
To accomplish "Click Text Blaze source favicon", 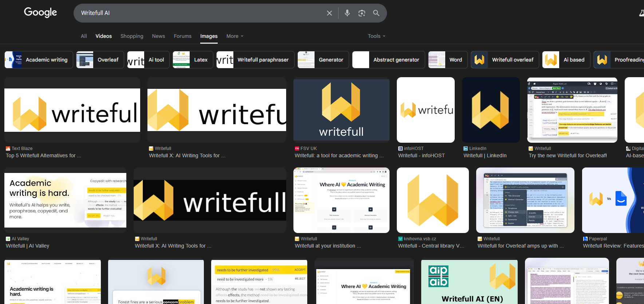I will click(x=8, y=149).
